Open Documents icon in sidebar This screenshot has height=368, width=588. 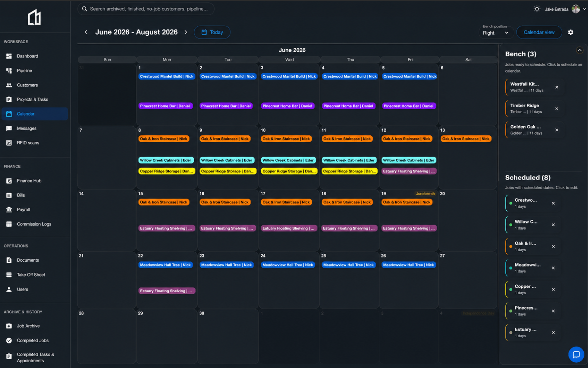coord(9,260)
